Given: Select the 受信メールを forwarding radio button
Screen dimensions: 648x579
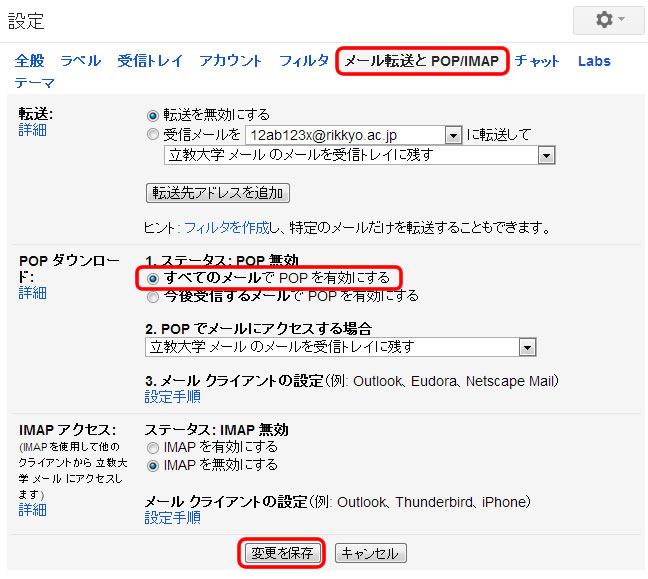Looking at the screenshot, I should (x=153, y=134).
